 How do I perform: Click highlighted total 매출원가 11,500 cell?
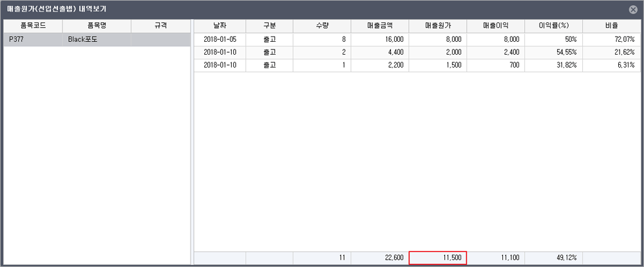(437, 257)
